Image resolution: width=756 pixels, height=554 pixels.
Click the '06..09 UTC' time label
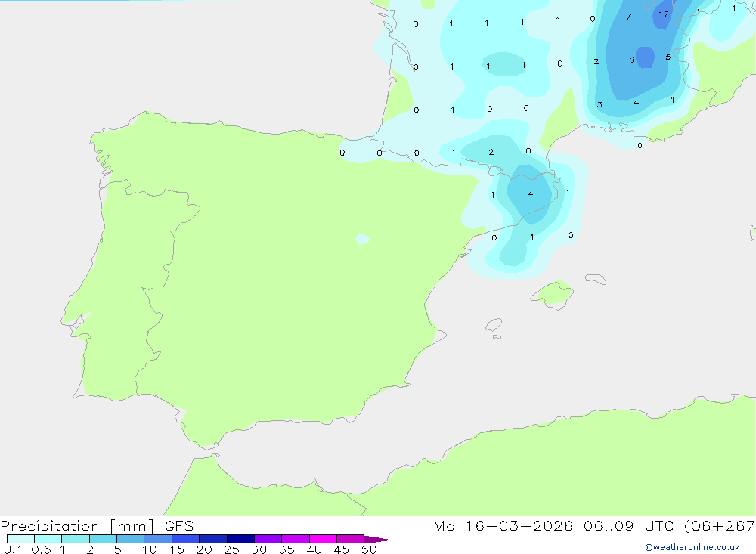click(x=628, y=526)
